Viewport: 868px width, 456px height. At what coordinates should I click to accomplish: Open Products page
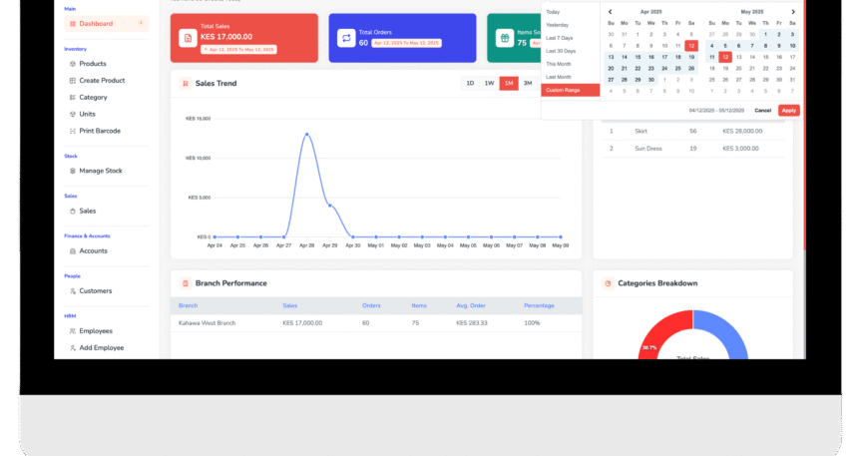93,64
